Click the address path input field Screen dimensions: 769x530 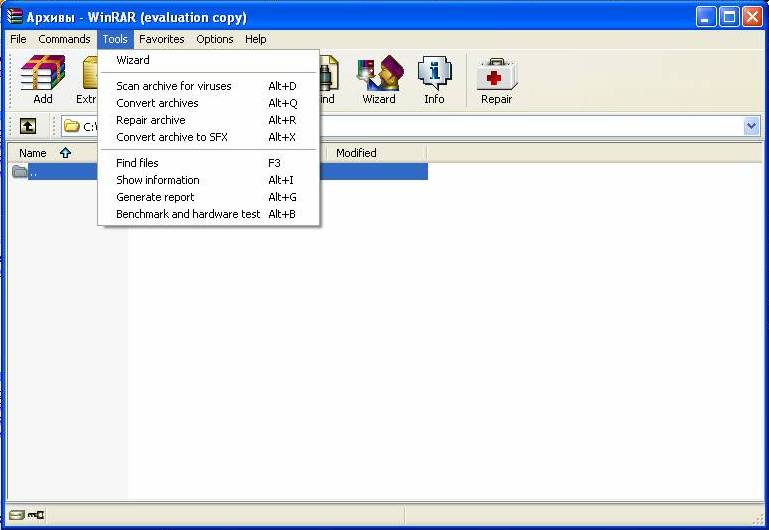point(411,126)
